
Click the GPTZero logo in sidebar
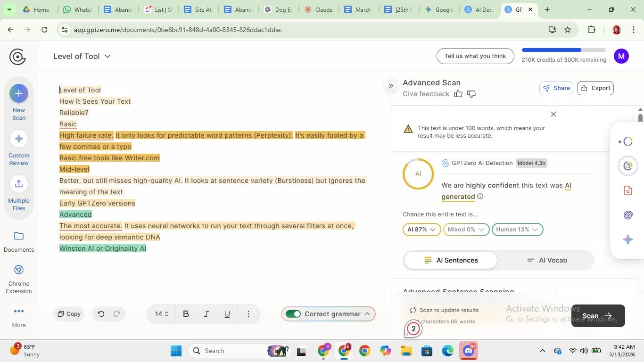[17, 57]
